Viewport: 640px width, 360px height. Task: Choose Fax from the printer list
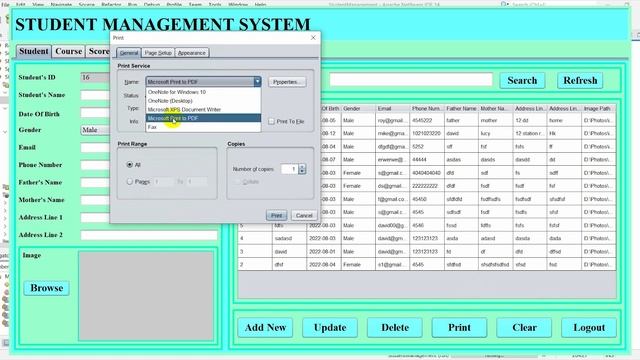click(203, 127)
